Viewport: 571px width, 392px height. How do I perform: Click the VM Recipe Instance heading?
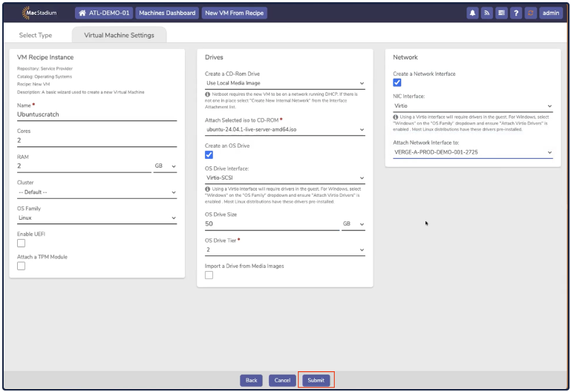(45, 57)
